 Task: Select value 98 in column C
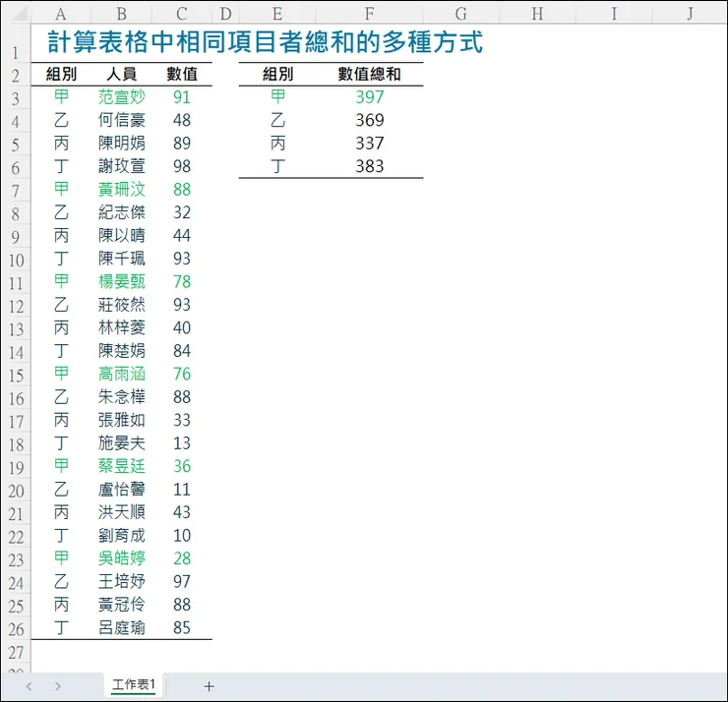[182, 166]
